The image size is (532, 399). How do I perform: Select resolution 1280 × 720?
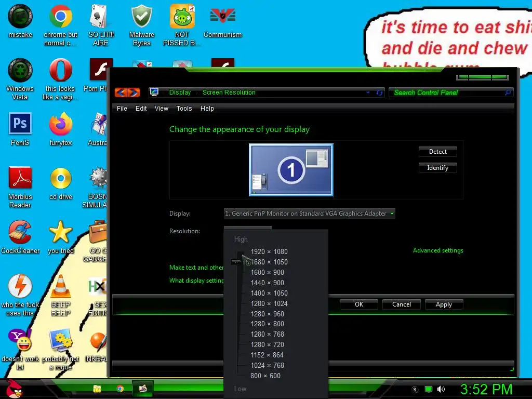pyautogui.click(x=268, y=345)
